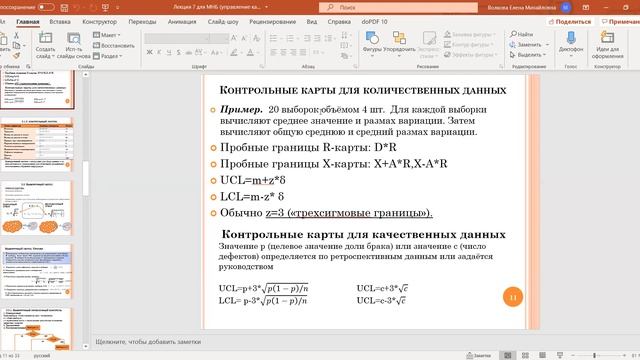Click 'Щелкните, чтобы добавить заметки' notes area
This screenshot has height=360, width=640.
coord(148,342)
